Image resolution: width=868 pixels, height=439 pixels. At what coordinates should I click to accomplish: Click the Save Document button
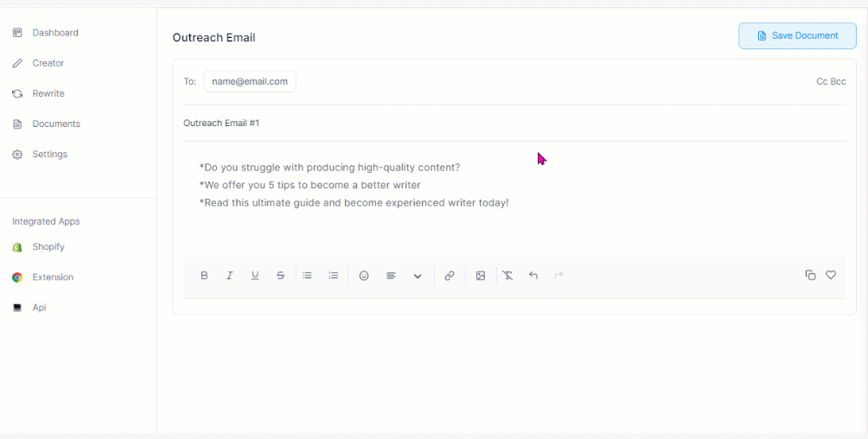pos(797,36)
